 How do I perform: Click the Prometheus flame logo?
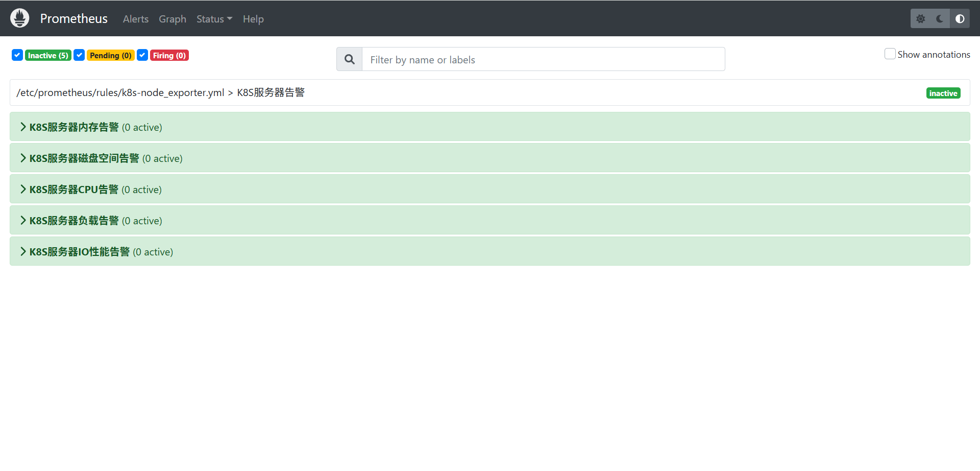pos(20,18)
